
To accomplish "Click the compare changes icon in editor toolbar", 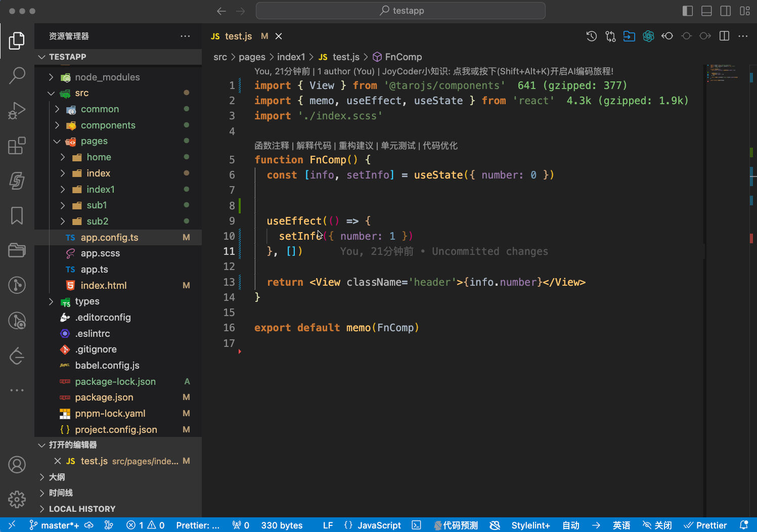I will pos(610,36).
